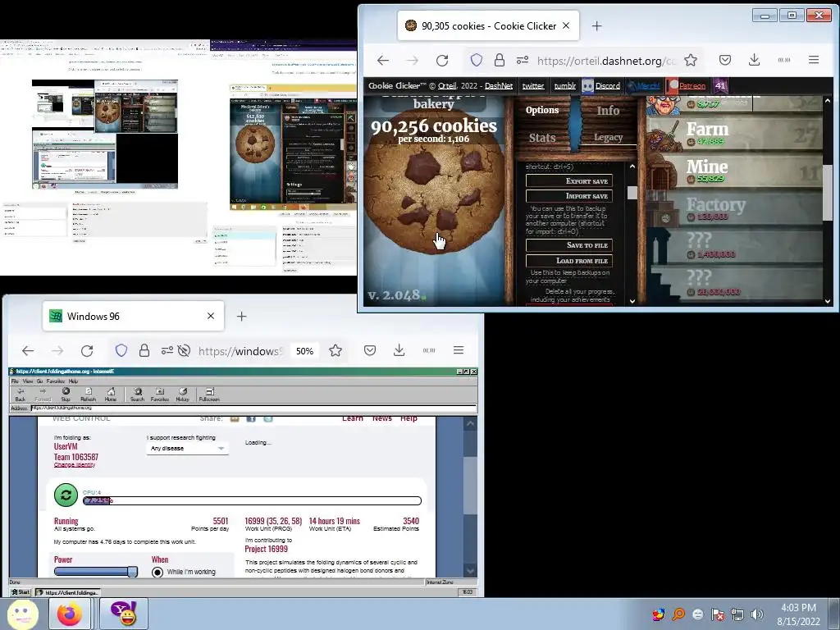Open the Patreon link
The width and height of the screenshot is (840, 630).
tap(686, 85)
